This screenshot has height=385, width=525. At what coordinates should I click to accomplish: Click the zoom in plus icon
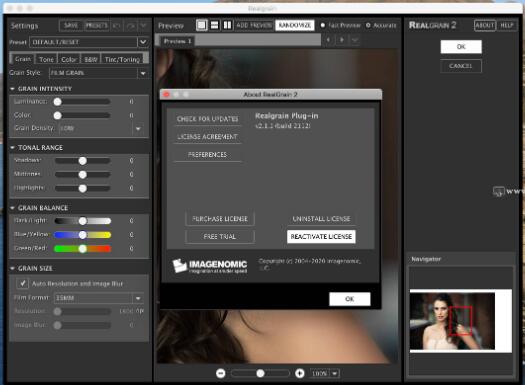[x=300, y=373]
